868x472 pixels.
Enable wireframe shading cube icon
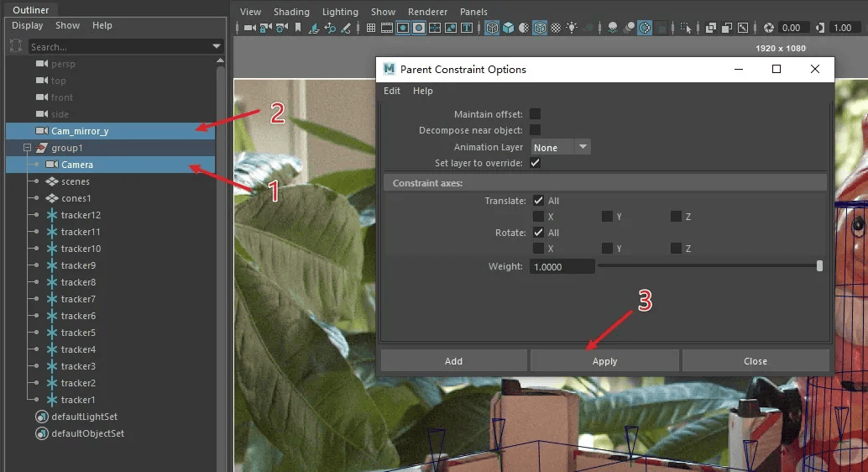pyautogui.click(x=491, y=28)
